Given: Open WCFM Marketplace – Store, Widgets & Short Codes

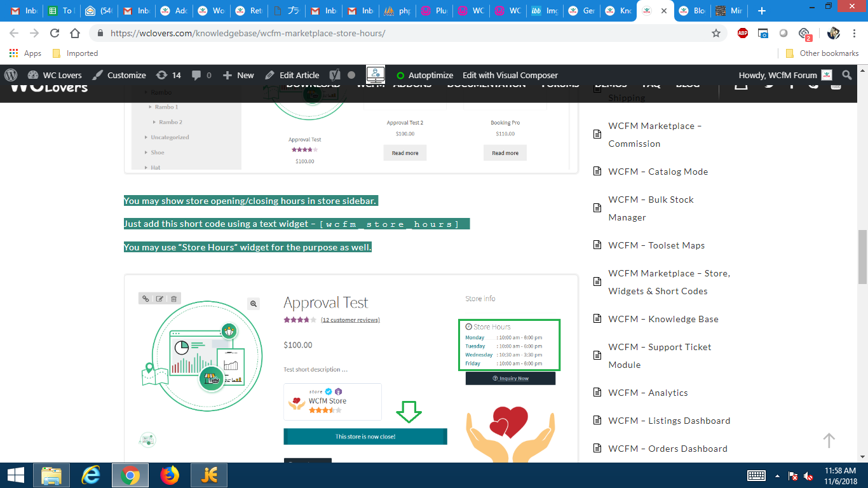Looking at the screenshot, I should pyautogui.click(x=669, y=282).
